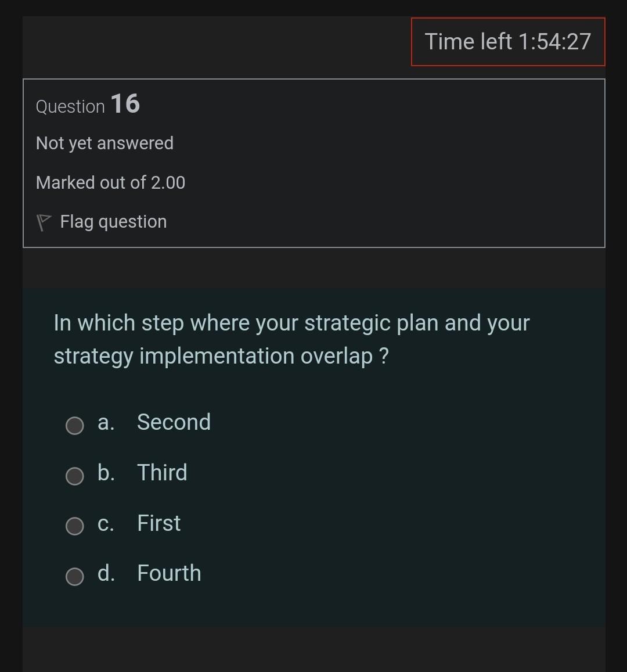Click the answer label 'Second'

[x=174, y=423]
